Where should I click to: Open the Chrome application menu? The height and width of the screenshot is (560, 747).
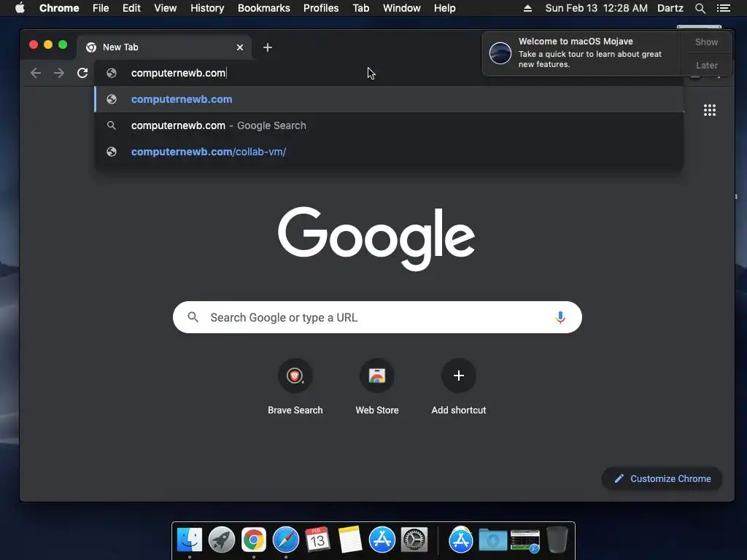coord(59,8)
